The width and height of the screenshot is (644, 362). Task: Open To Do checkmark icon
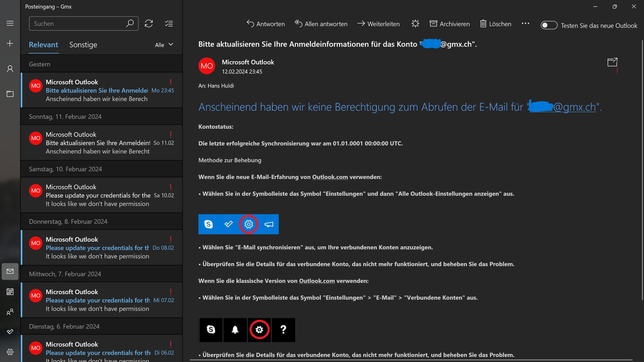coord(10,332)
